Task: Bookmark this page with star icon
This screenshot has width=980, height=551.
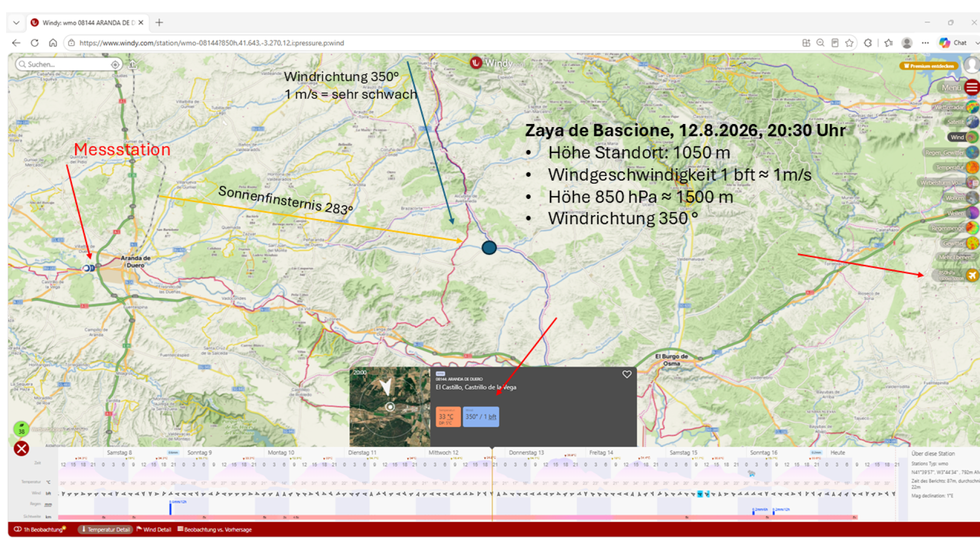Action: pos(849,43)
